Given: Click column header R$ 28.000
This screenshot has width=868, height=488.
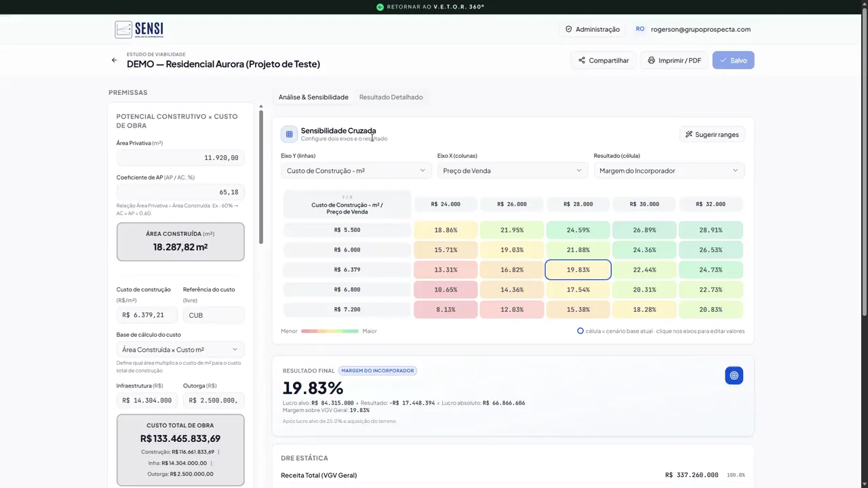Looking at the screenshot, I should coord(578,204).
